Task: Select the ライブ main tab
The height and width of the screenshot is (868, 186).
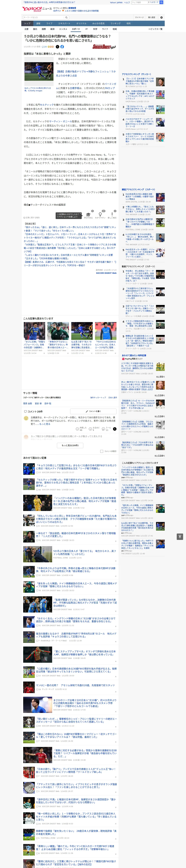Action: click(49, 23)
